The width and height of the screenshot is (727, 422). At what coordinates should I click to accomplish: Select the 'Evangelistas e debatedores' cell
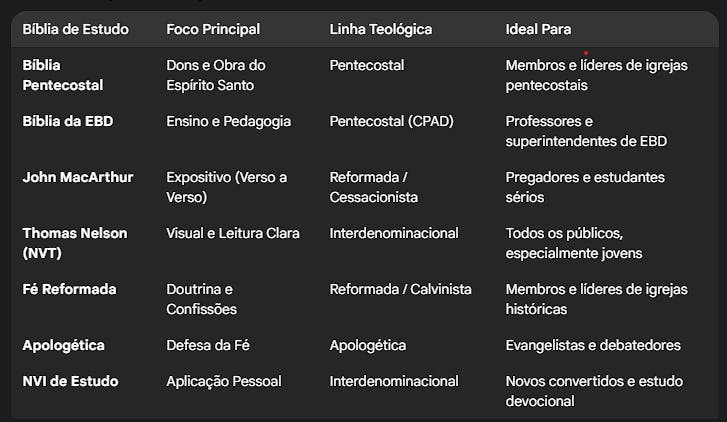click(x=593, y=345)
